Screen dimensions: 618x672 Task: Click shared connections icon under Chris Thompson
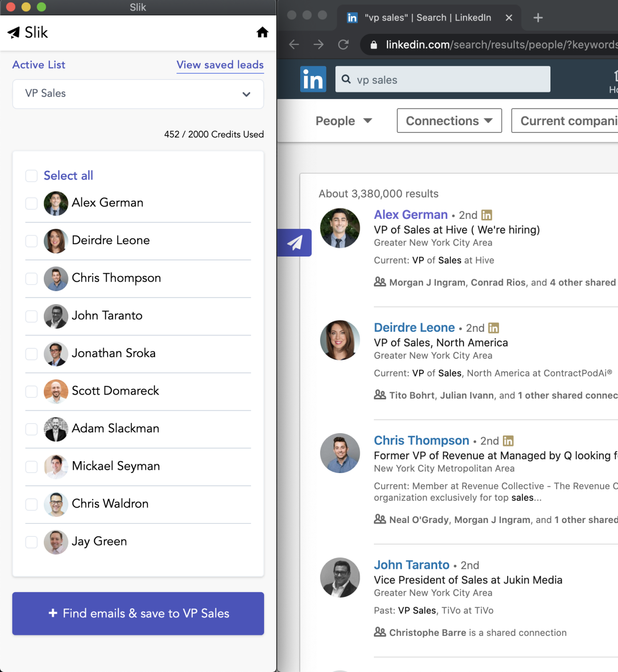pos(380,519)
